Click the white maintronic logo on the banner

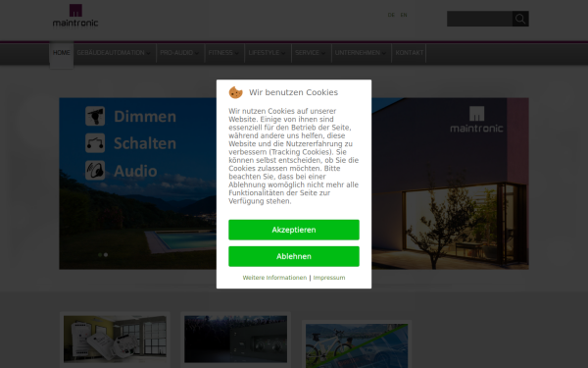[x=476, y=120]
